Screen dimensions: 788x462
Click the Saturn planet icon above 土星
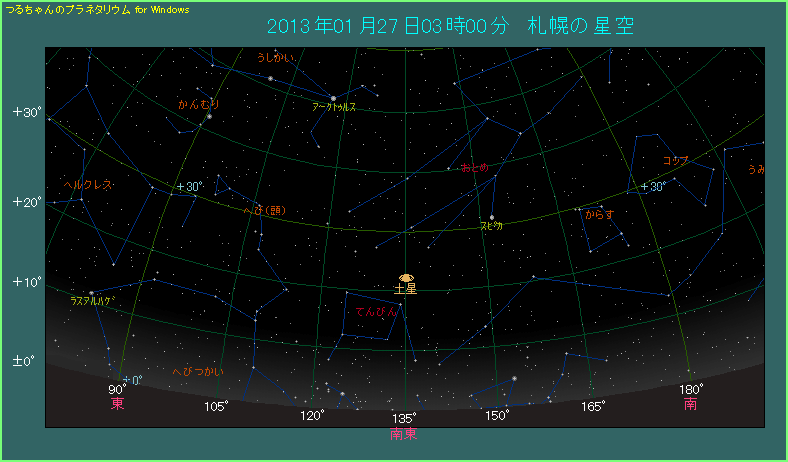pos(405,277)
